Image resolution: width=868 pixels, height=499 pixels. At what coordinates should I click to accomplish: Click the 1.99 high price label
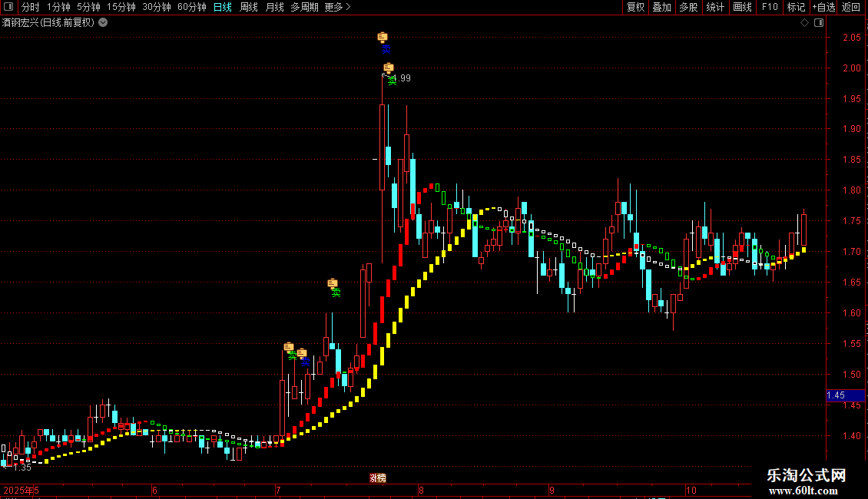click(403, 78)
